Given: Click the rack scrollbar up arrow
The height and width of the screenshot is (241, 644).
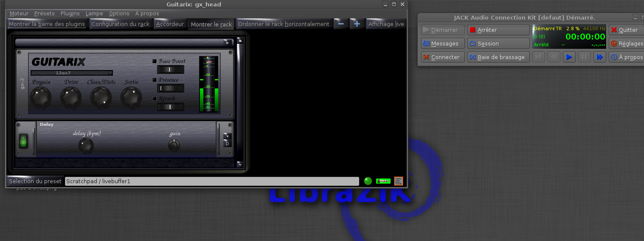Looking at the screenshot, I should pyautogui.click(x=240, y=40).
